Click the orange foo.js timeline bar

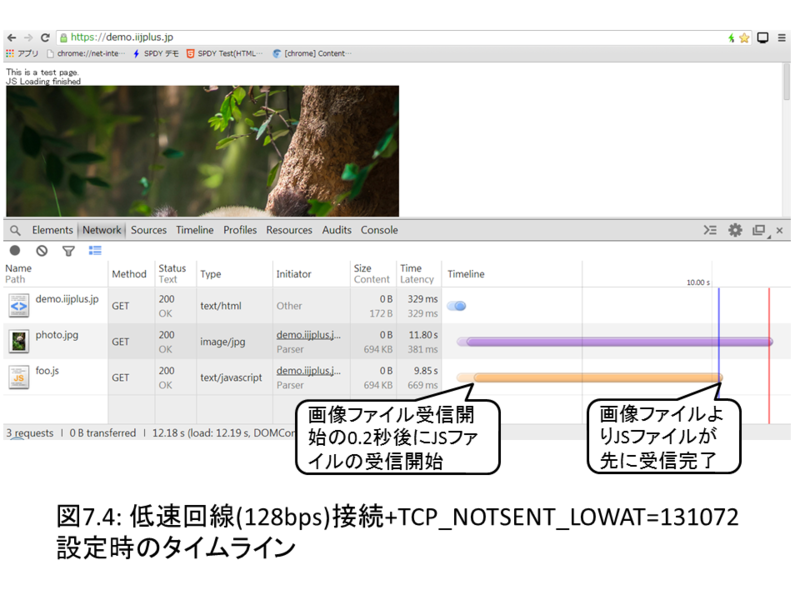(x=589, y=378)
